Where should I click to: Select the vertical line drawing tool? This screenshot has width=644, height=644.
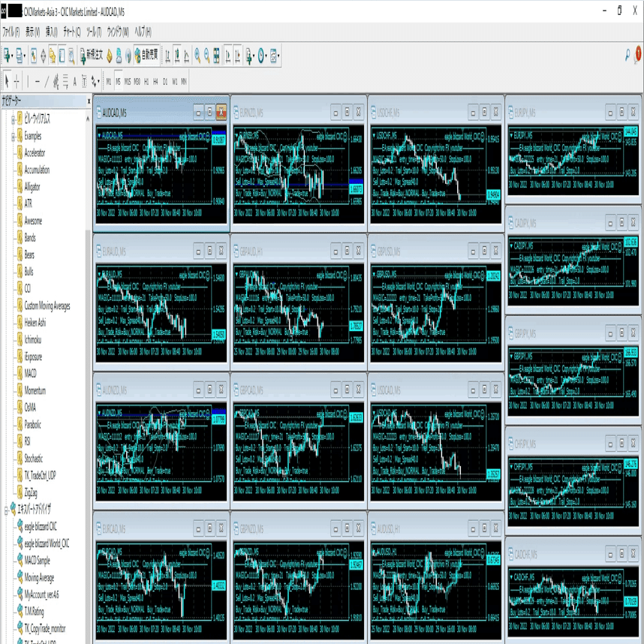(28, 81)
